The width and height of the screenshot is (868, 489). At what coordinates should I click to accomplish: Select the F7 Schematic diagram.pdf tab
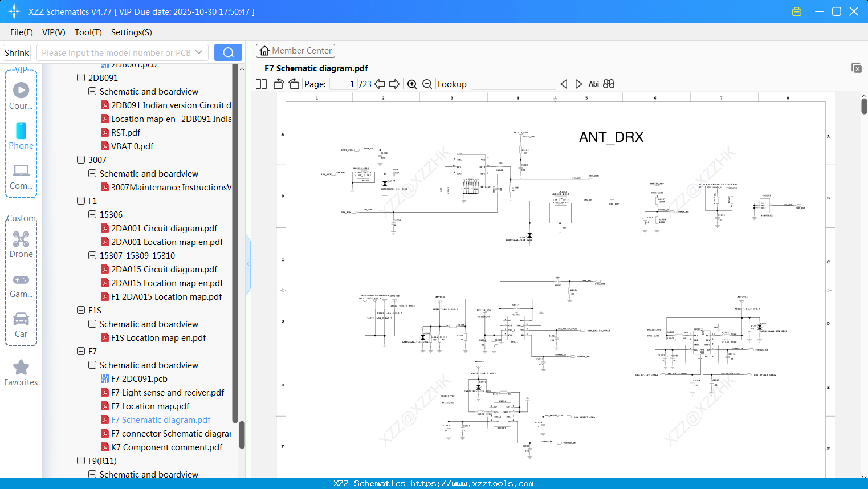[316, 68]
